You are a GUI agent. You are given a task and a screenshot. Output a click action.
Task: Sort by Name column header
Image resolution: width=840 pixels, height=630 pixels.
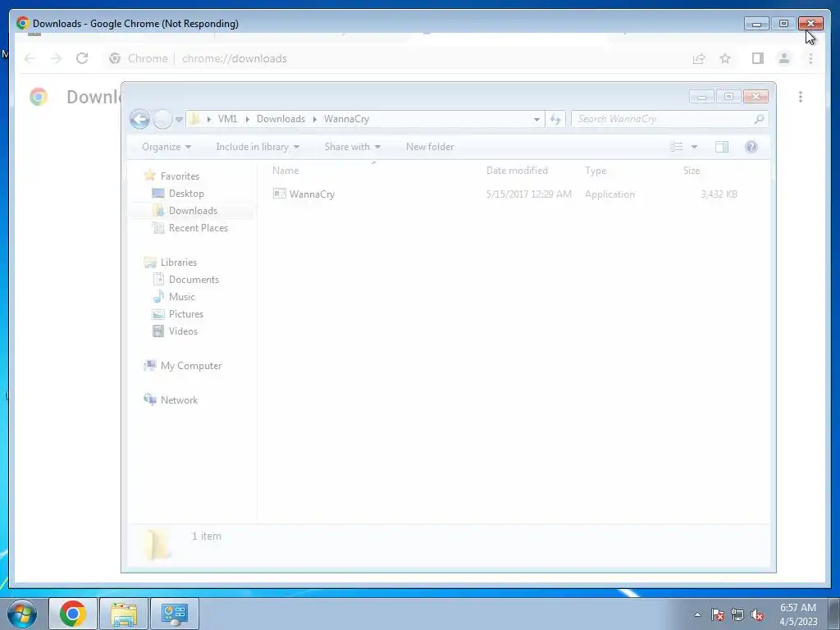point(285,171)
